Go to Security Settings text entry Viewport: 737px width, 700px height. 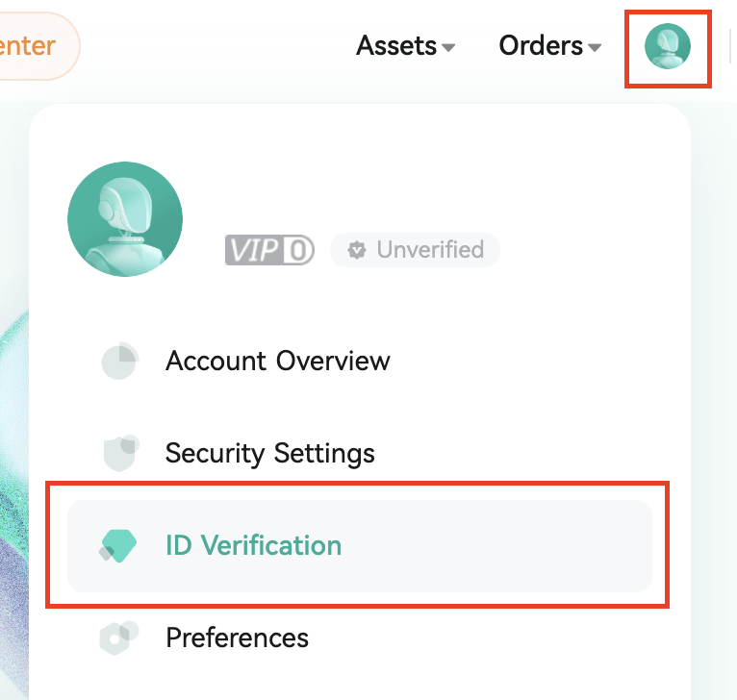(270, 453)
